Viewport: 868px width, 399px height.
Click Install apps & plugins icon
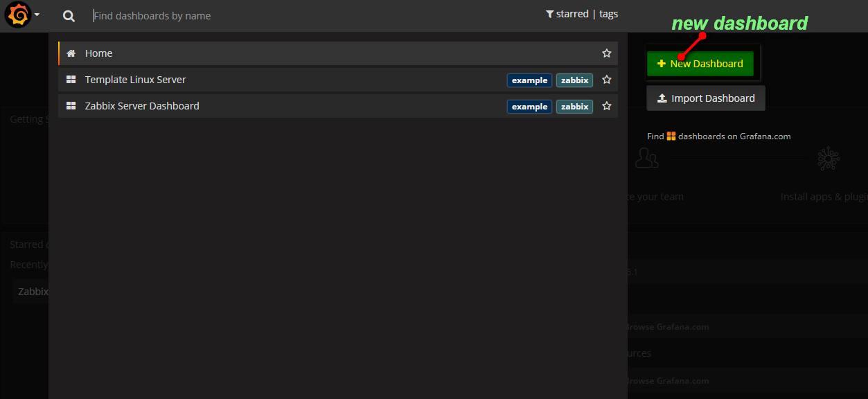pyautogui.click(x=827, y=159)
